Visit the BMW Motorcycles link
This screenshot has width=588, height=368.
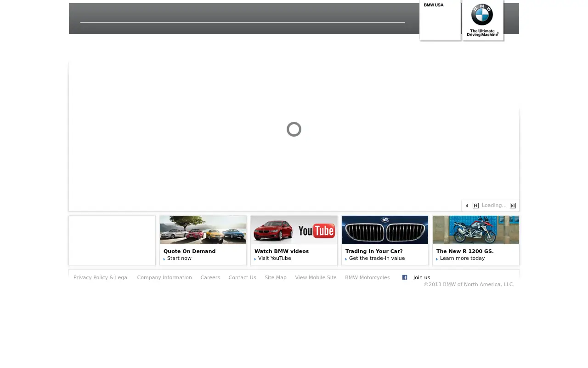(367, 277)
